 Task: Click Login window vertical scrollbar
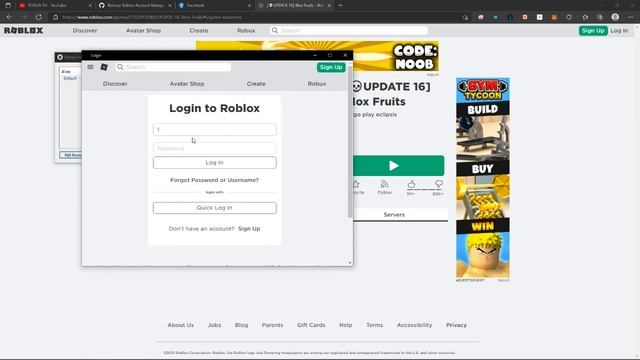(350, 143)
